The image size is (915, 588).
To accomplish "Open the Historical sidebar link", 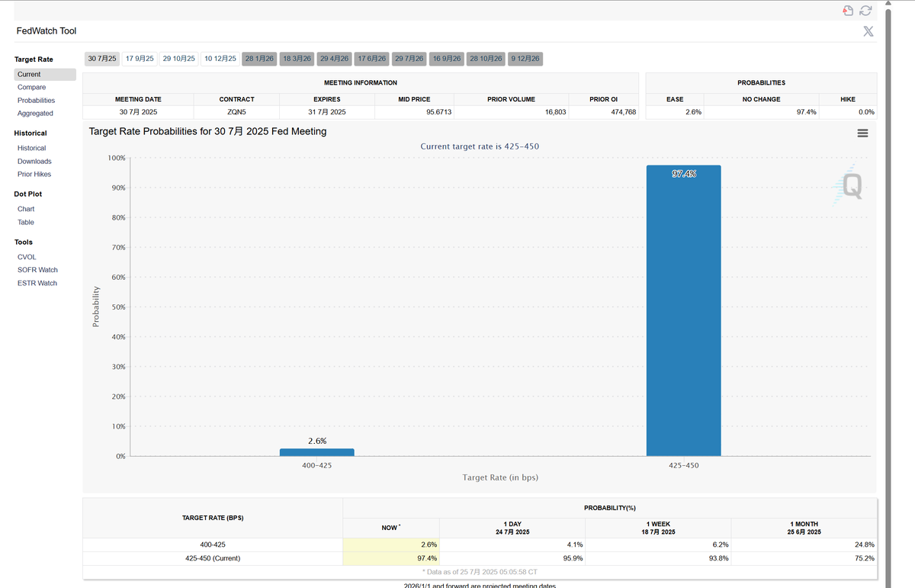I will coord(31,148).
